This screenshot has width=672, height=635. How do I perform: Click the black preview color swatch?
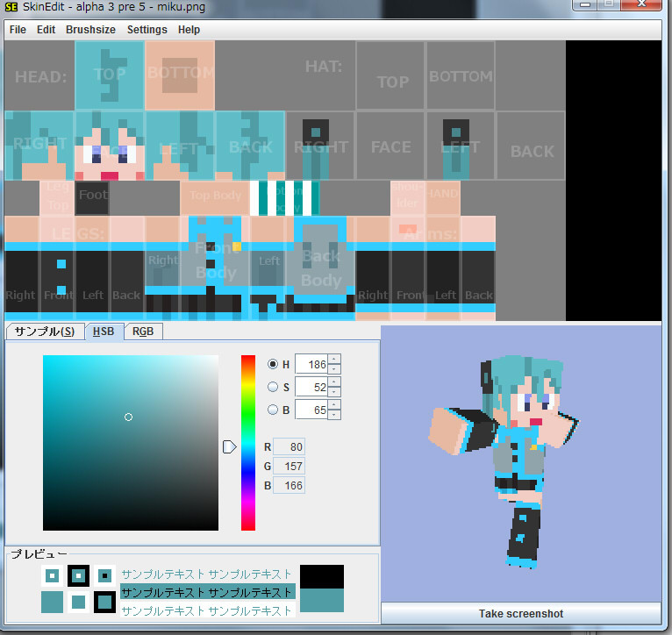coord(322,577)
